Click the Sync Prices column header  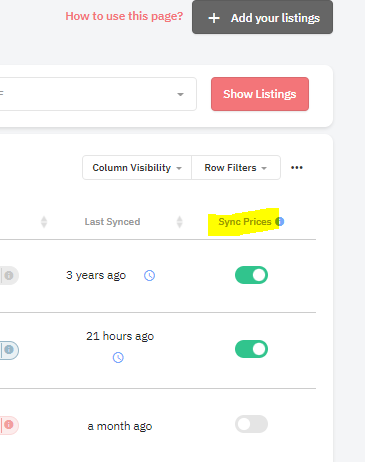tap(245, 222)
